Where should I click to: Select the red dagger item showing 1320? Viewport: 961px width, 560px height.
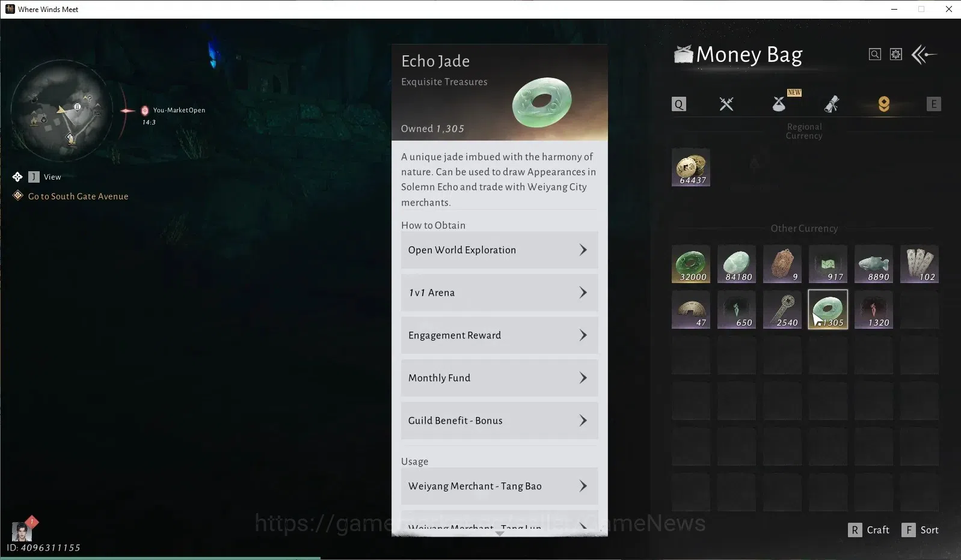click(x=874, y=309)
